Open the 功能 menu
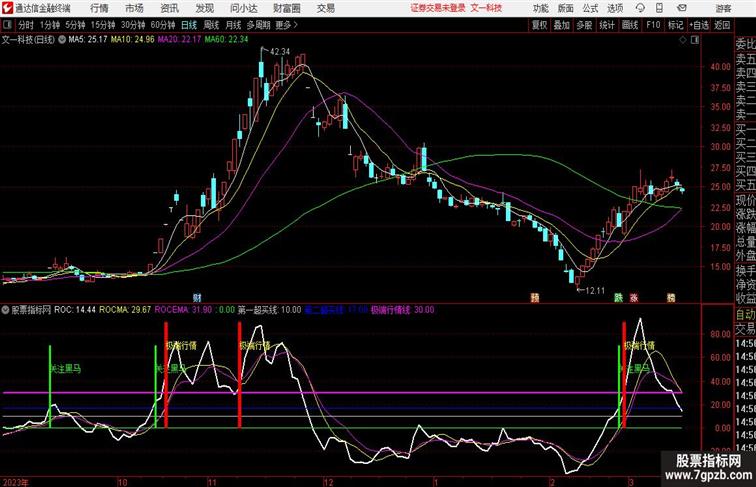This screenshot has height=487, width=756. coord(540,8)
